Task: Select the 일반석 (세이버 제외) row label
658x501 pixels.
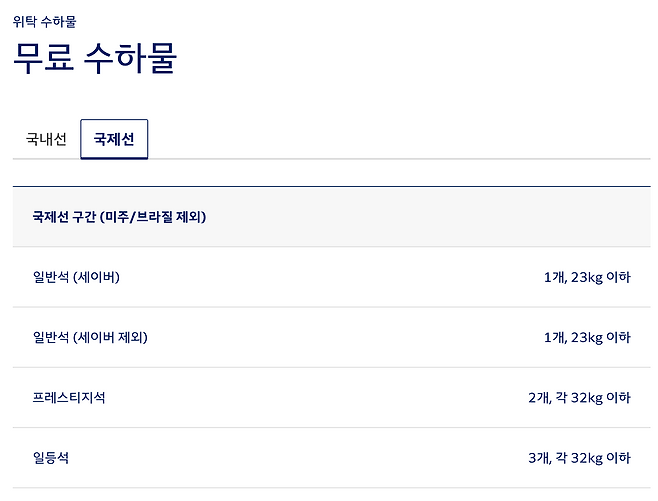Action: [90, 337]
